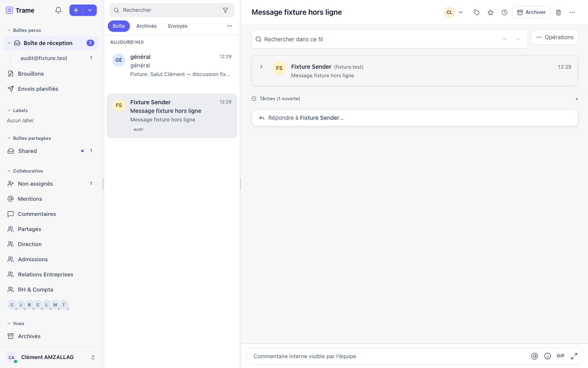Open the GIF picker
This screenshot has width=588, height=368.
561,356
